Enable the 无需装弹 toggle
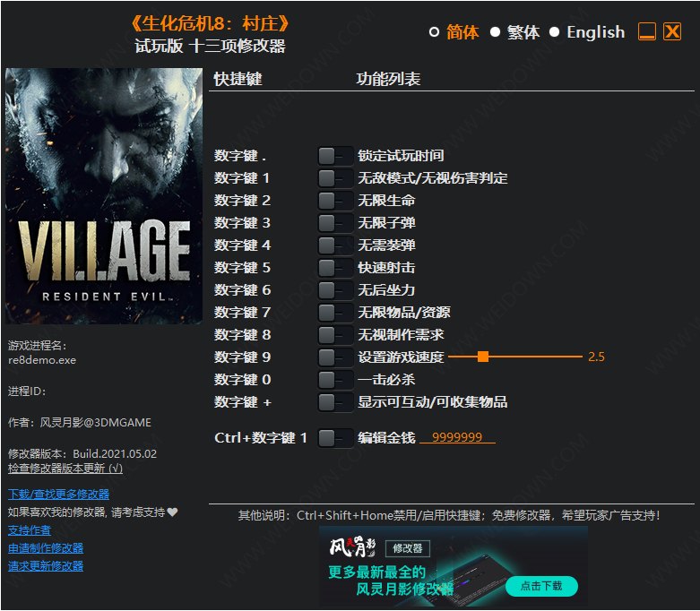 tap(335, 245)
